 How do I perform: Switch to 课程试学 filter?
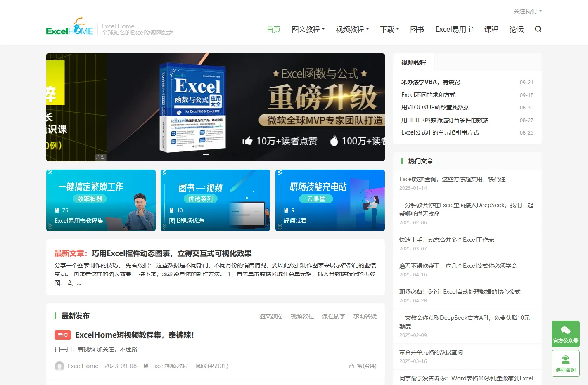[334, 316]
